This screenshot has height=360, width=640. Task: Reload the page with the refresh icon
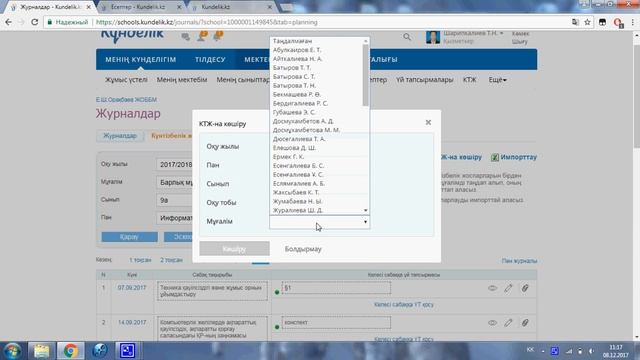pyautogui.click(x=35, y=22)
